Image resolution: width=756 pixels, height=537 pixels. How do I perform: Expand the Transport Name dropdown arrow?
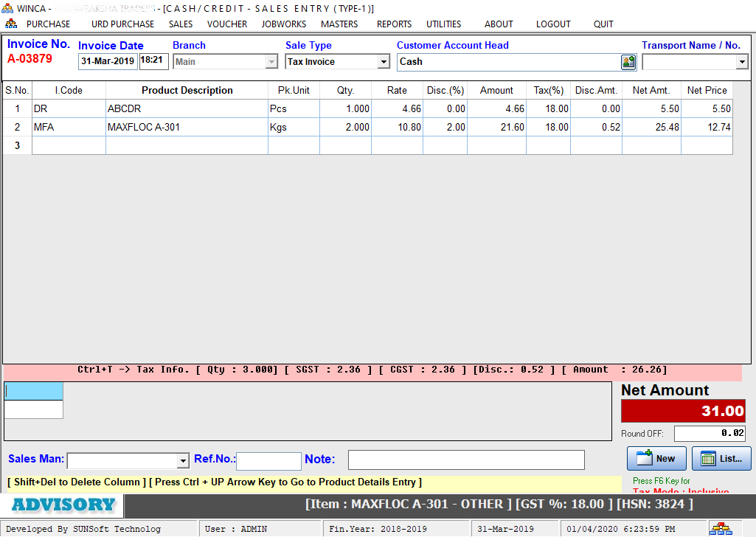point(742,62)
